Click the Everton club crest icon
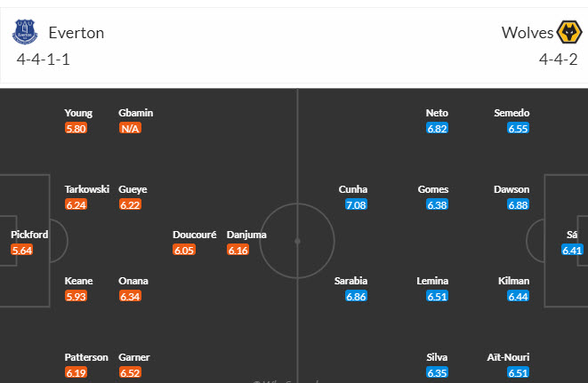This screenshot has width=588, height=383. coord(24,33)
